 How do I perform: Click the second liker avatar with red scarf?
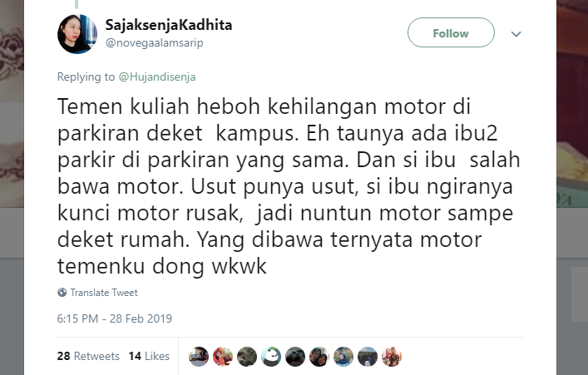[x=223, y=356]
